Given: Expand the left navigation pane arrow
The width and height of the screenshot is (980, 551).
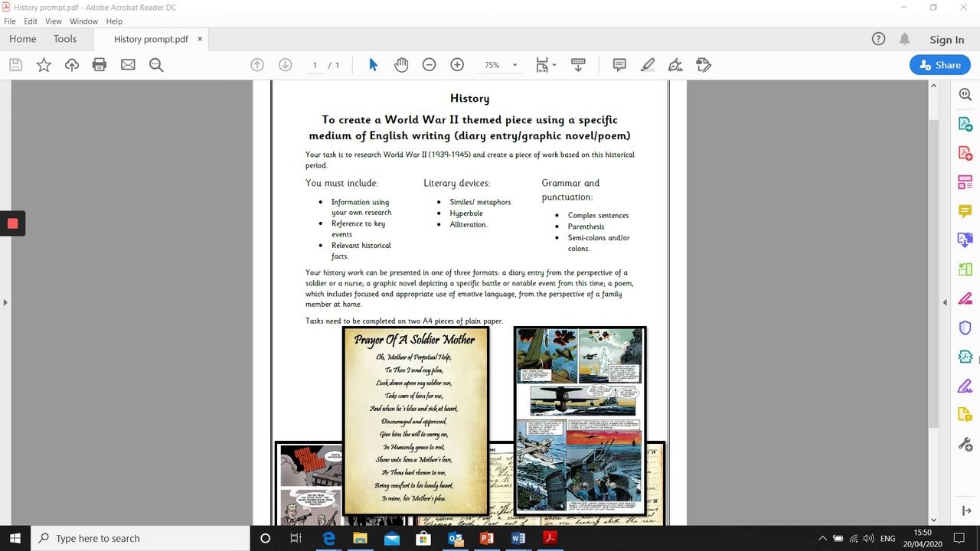Looking at the screenshot, I should [5, 302].
